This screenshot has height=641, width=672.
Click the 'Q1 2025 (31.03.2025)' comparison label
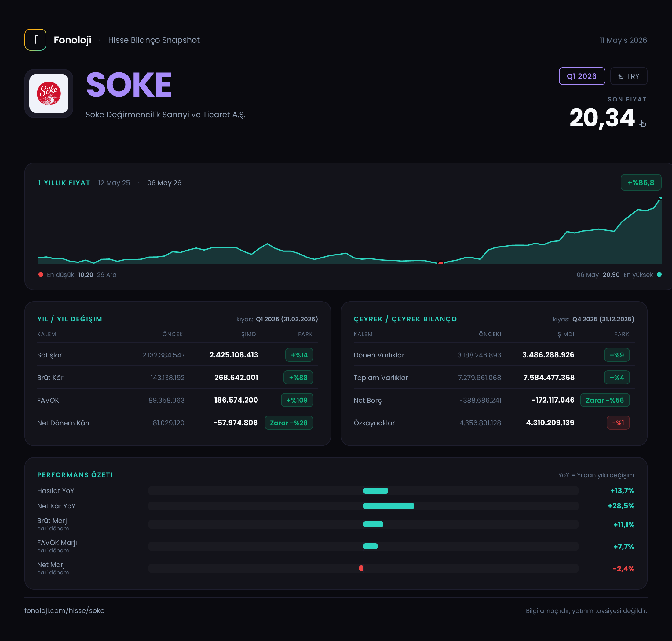tap(287, 319)
